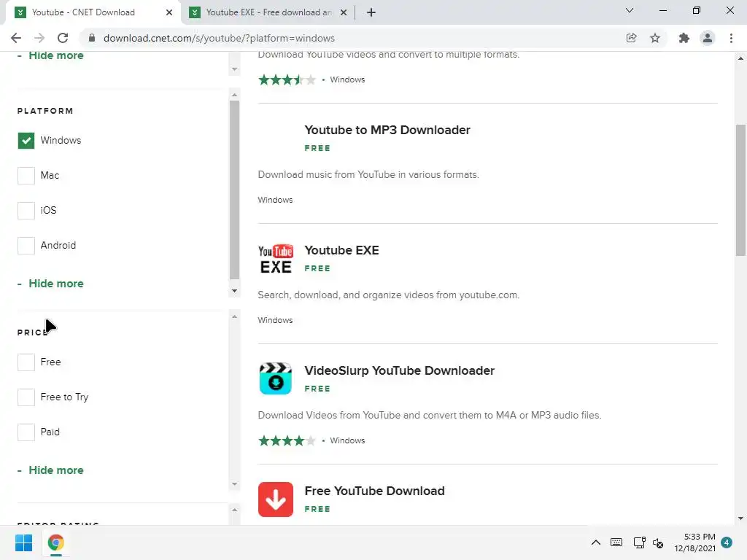Close the Youtube EXE tab

[x=344, y=12]
